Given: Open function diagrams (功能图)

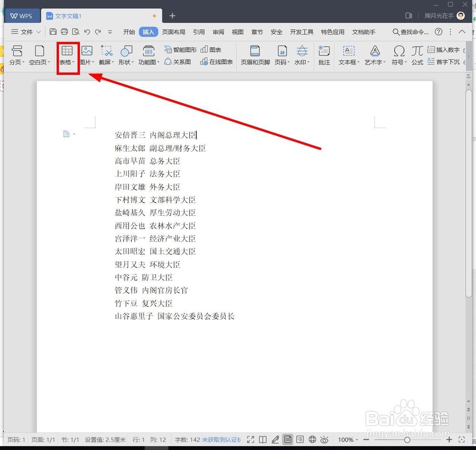Looking at the screenshot, I should [149, 55].
